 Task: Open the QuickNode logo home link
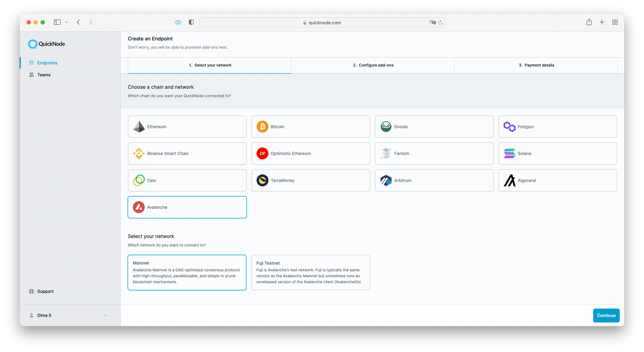click(x=47, y=44)
